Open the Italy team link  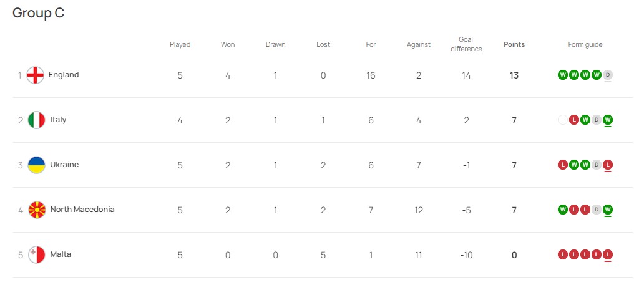coord(58,120)
